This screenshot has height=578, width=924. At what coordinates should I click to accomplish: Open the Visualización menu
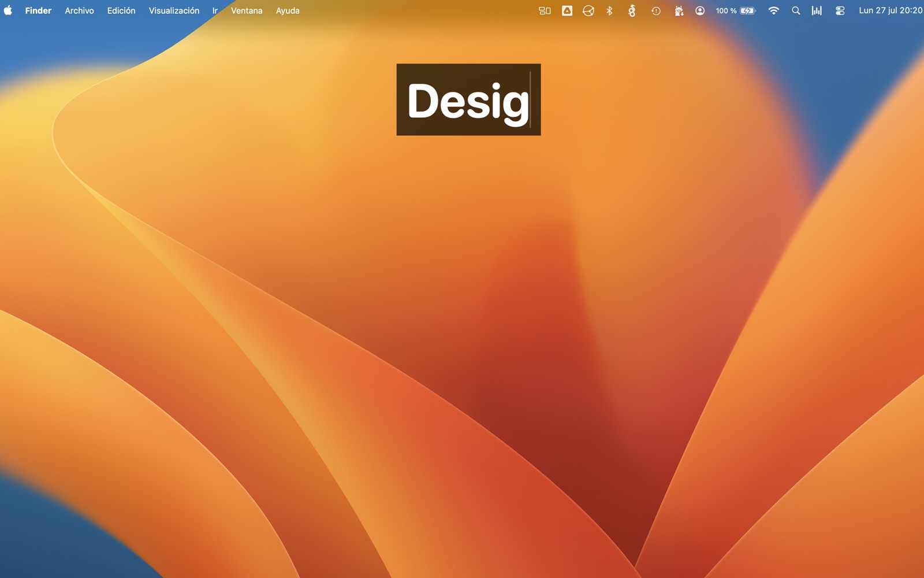[174, 10]
